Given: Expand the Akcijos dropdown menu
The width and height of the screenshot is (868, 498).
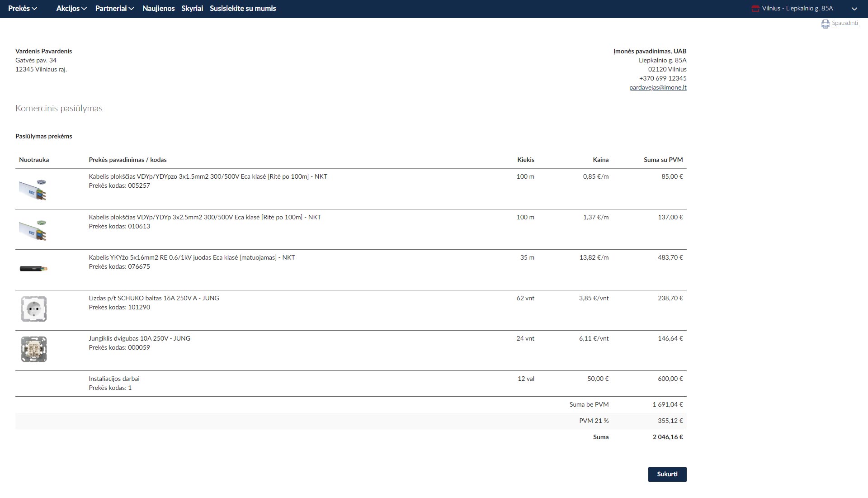Looking at the screenshot, I should pyautogui.click(x=71, y=9).
